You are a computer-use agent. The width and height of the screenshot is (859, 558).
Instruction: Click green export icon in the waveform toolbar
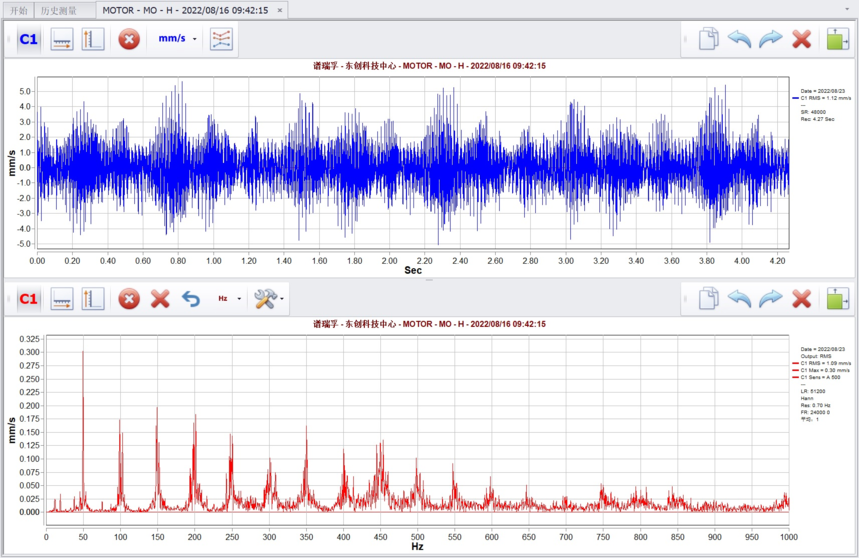point(838,40)
